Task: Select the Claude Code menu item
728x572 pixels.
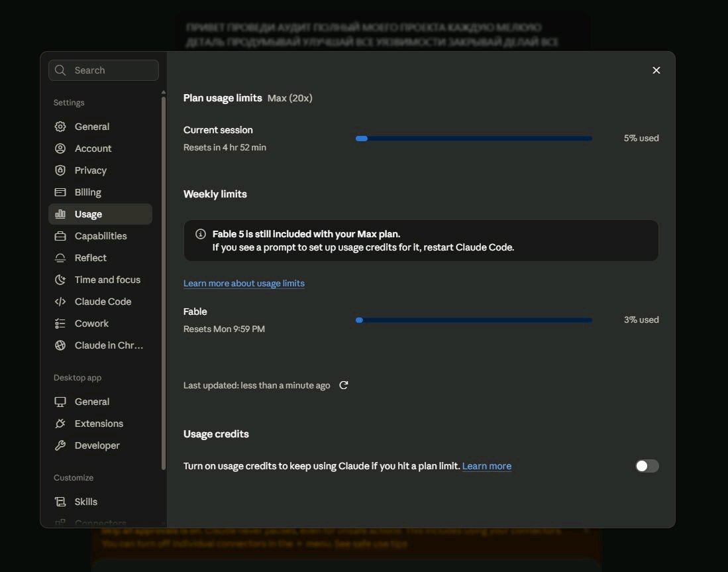Action: click(100, 302)
